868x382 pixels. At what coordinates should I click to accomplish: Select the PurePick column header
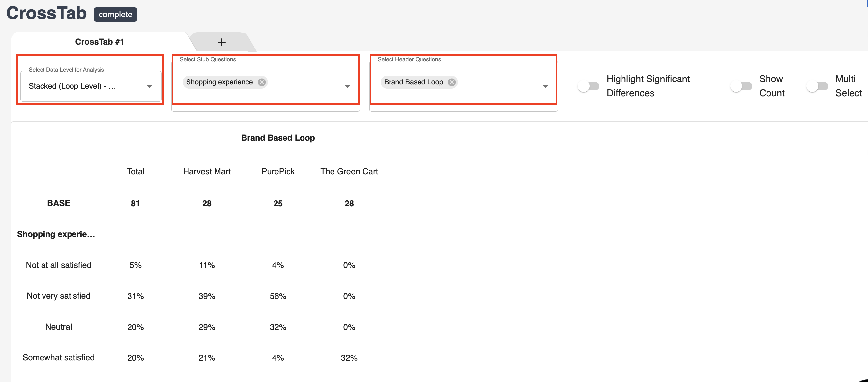pyautogui.click(x=278, y=171)
